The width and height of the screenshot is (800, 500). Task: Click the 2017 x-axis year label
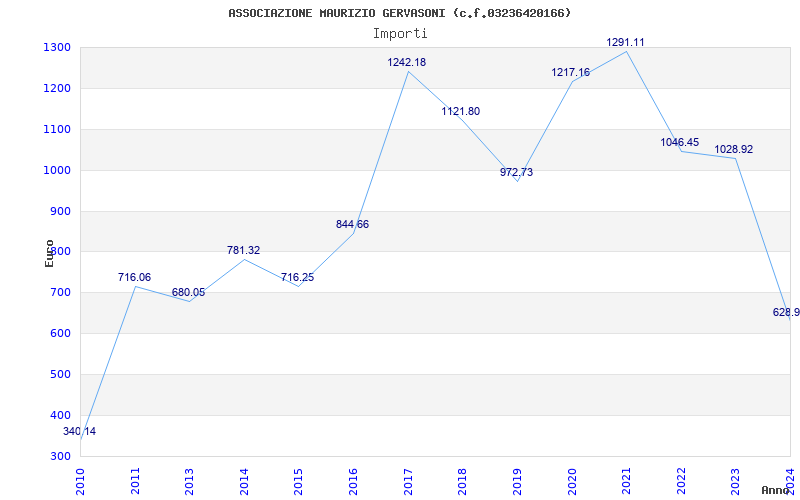click(x=408, y=482)
